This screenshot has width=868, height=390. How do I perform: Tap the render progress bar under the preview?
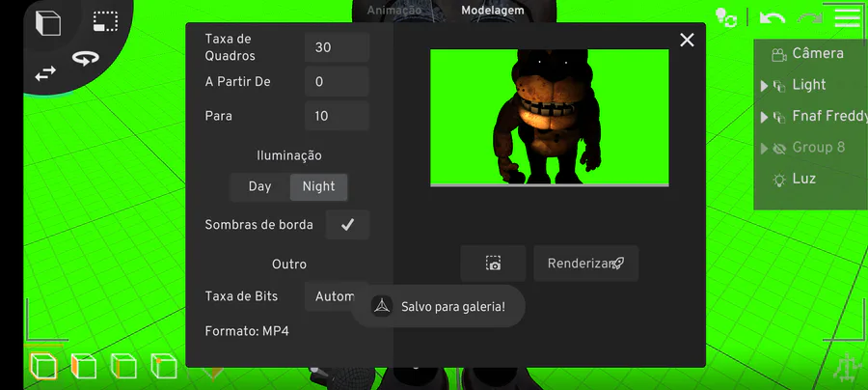(549, 185)
